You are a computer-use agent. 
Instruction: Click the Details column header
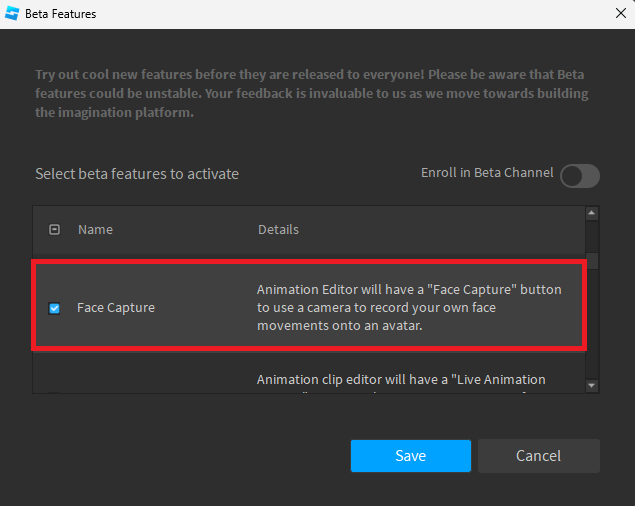tap(278, 229)
